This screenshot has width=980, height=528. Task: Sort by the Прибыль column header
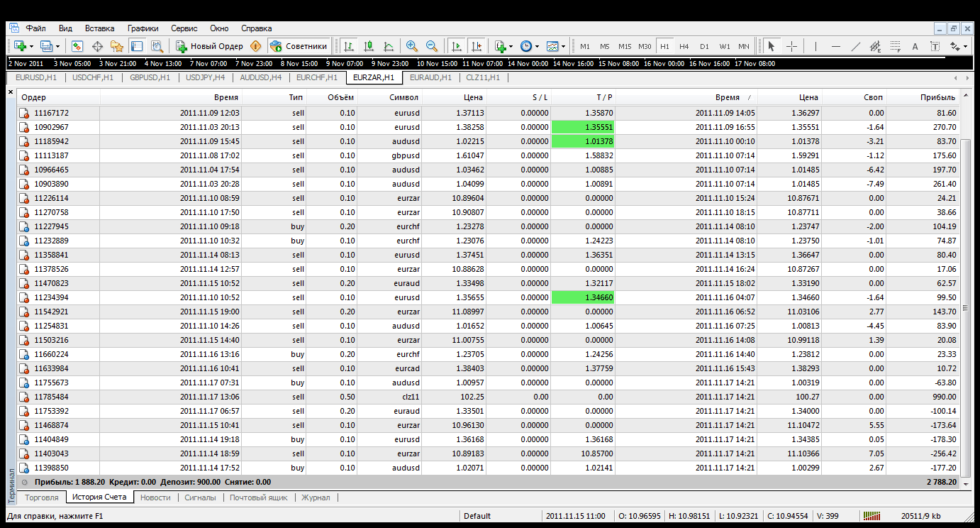pyautogui.click(x=937, y=97)
